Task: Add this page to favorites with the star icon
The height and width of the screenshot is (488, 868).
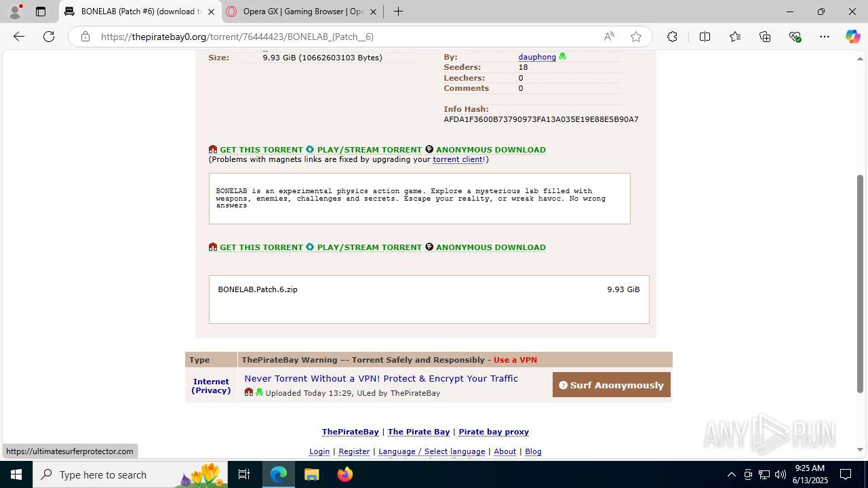Action: [636, 37]
